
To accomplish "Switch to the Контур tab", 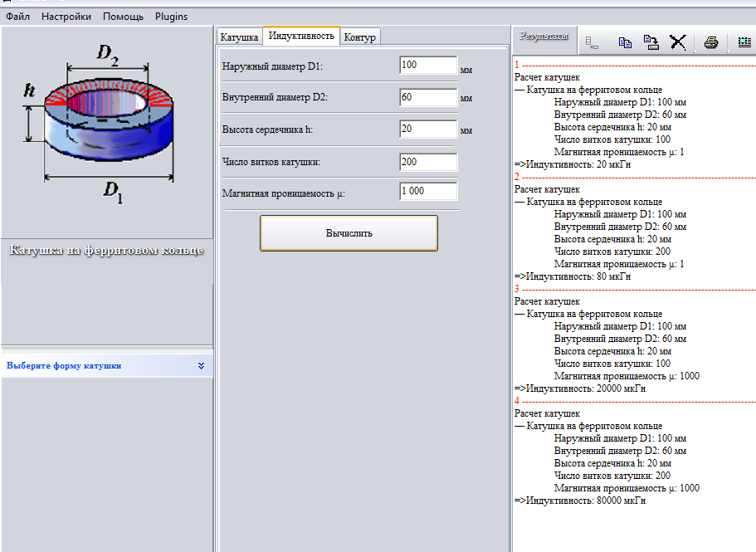I will coord(360,37).
